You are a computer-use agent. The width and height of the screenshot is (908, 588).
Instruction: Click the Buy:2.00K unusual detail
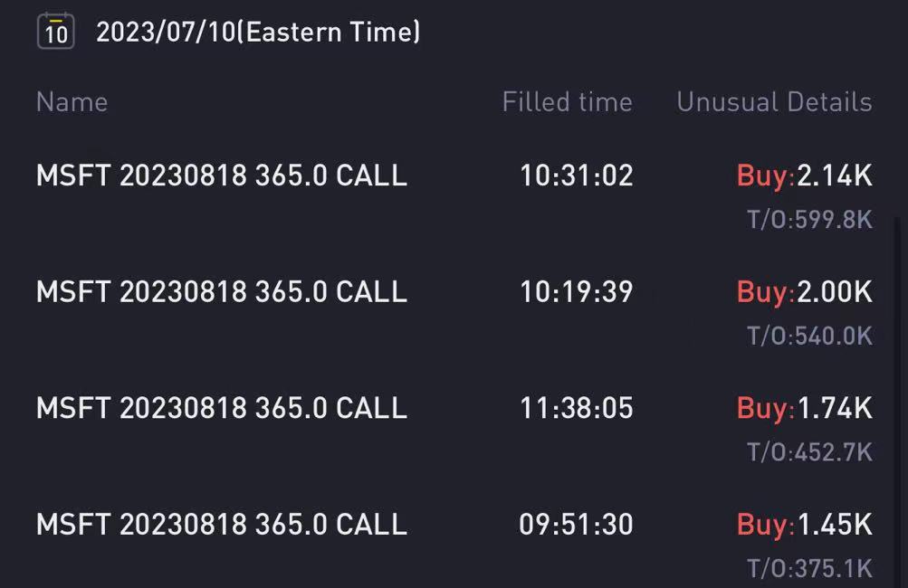[x=804, y=291]
